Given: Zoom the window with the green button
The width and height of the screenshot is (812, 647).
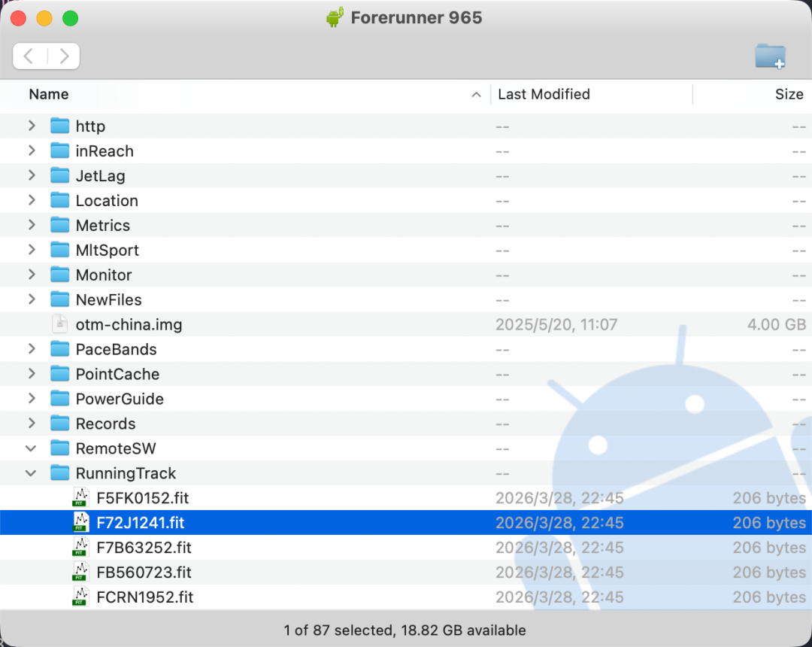Looking at the screenshot, I should point(71,18).
